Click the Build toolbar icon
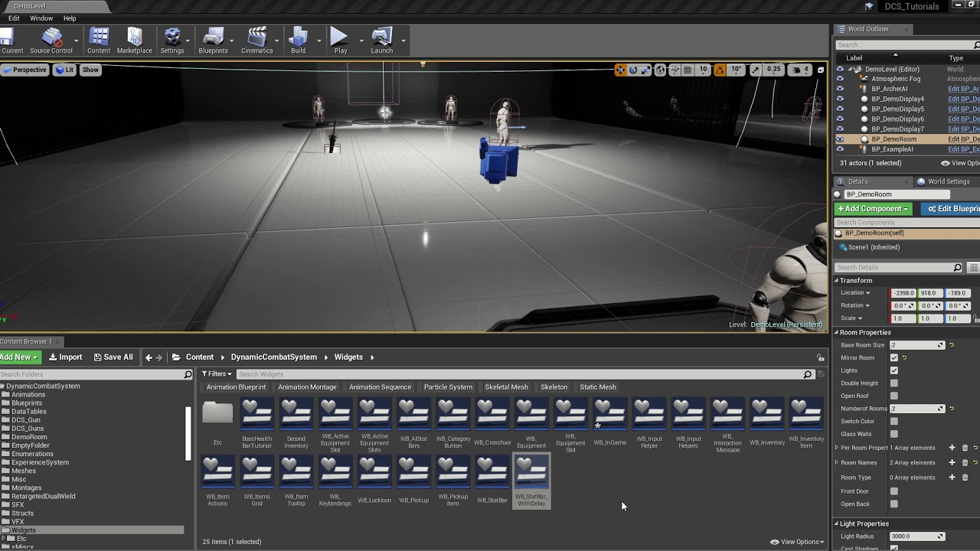 [x=299, y=41]
